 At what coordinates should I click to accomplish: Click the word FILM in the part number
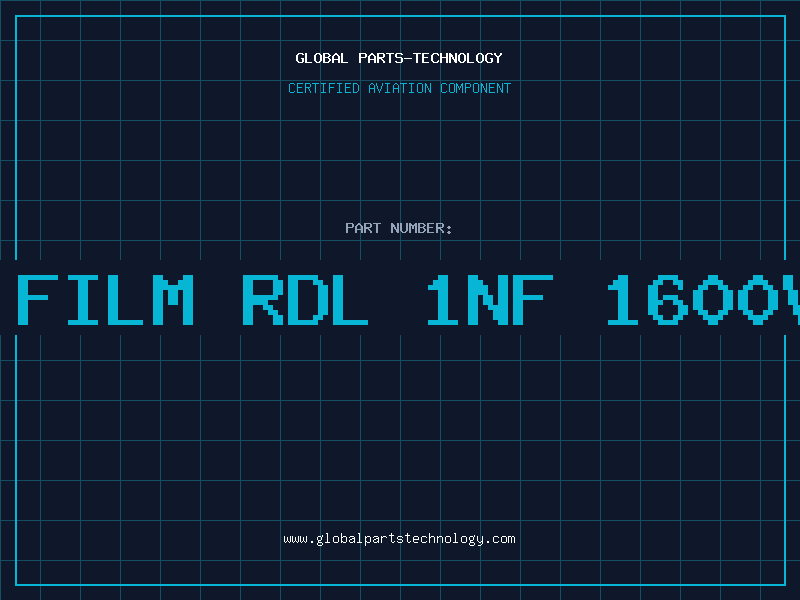pyautogui.click(x=105, y=300)
